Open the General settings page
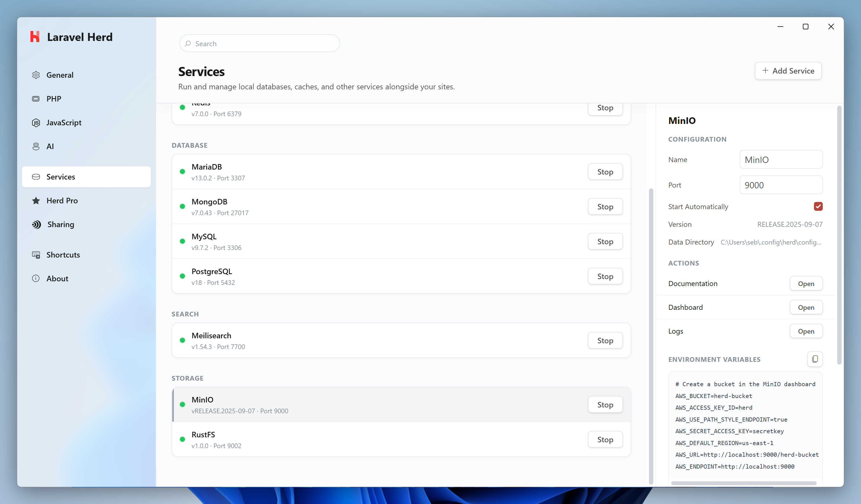This screenshot has height=504, width=861. point(86,75)
